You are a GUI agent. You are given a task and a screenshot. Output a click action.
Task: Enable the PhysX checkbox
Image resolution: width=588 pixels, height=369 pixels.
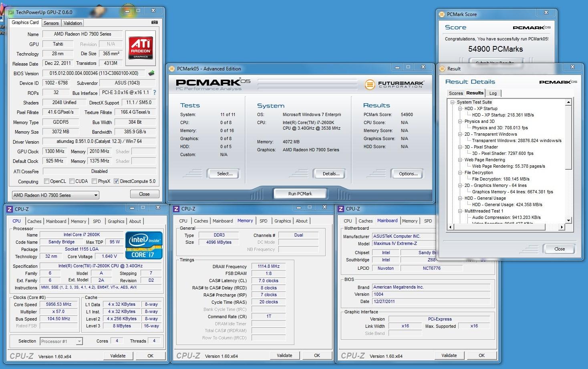pyautogui.click(x=95, y=181)
